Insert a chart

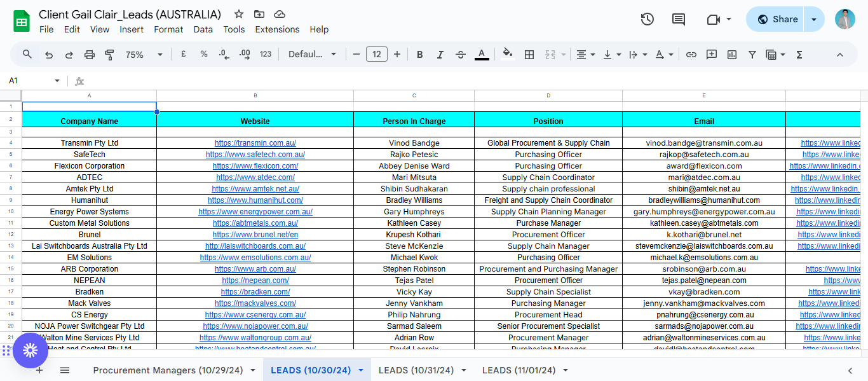point(732,55)
